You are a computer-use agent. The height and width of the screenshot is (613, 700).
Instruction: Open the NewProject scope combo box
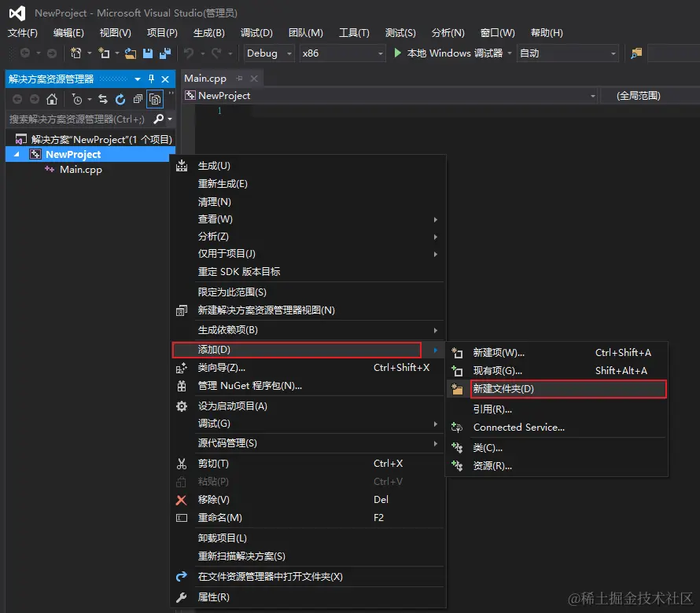pos(391,95)
